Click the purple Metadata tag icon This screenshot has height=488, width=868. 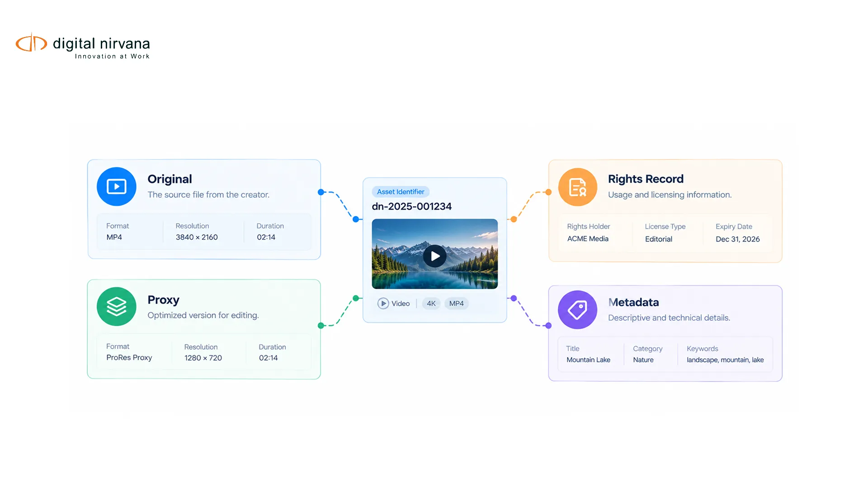point(577,310)
